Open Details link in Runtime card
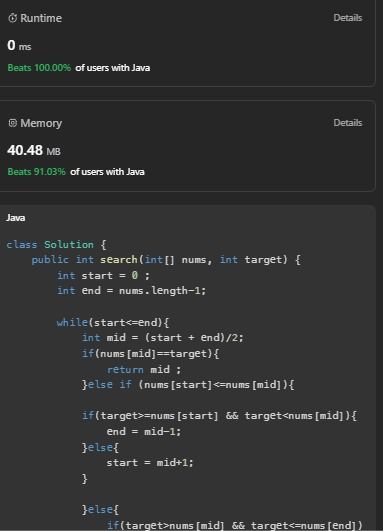The height and width of the screenshot is (531, 383). [x=348, y=18]
